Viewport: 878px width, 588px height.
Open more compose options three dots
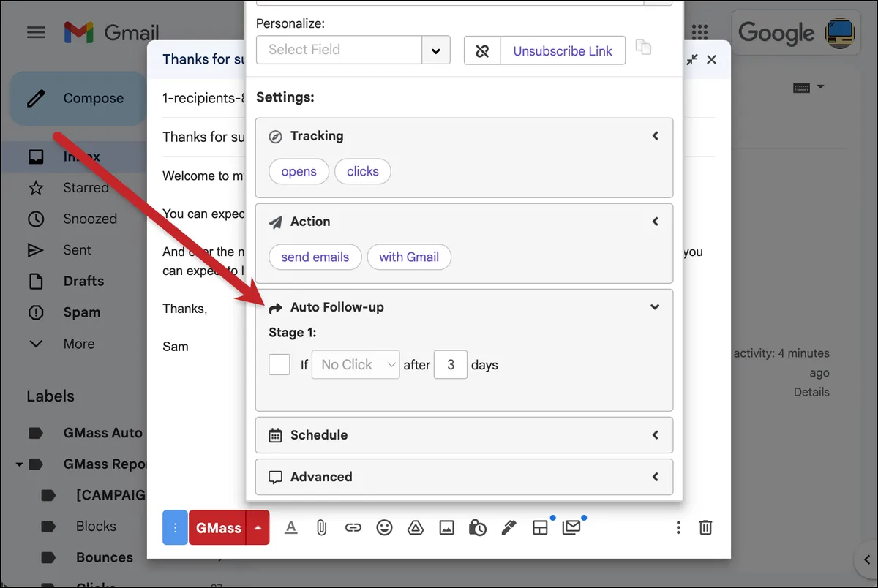pyautogui.click(x=678, y=527)
